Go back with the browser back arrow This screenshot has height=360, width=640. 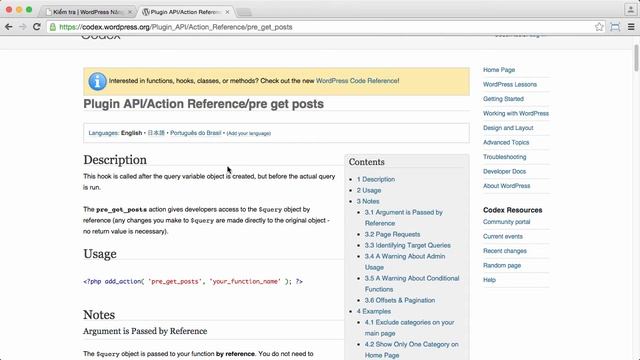point(9,27)
